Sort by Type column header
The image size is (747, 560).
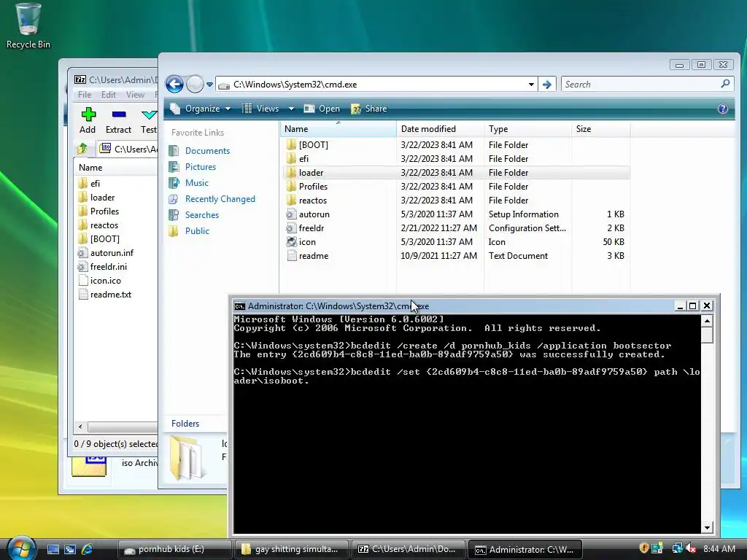click(x=527, y=129)
